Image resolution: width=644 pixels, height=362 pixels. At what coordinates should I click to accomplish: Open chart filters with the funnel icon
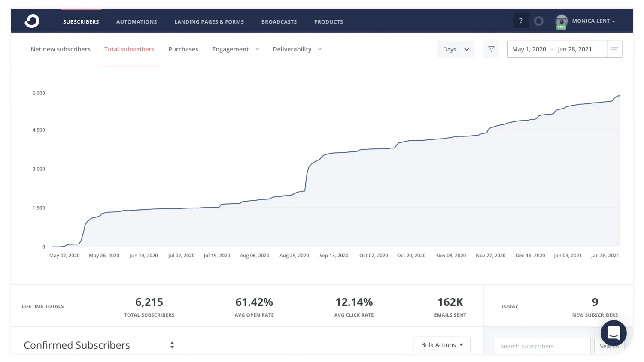click(491, 49)
